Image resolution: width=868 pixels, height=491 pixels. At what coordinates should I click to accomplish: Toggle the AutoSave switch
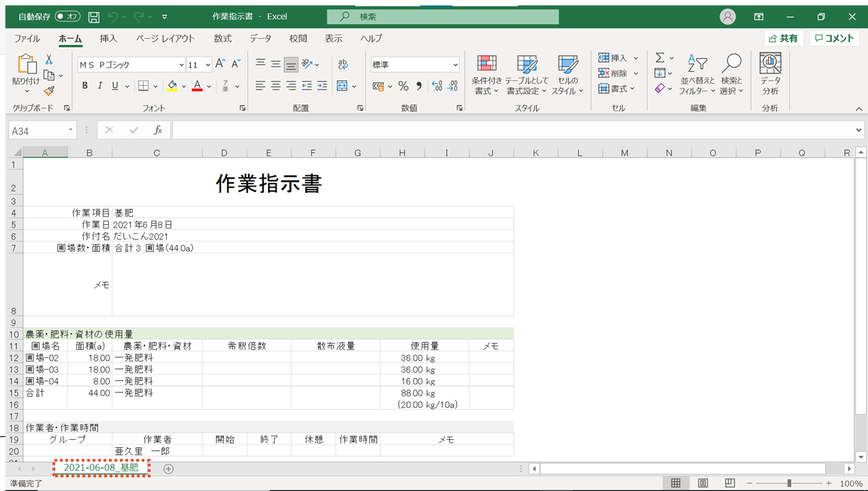[x=67, y=16]
